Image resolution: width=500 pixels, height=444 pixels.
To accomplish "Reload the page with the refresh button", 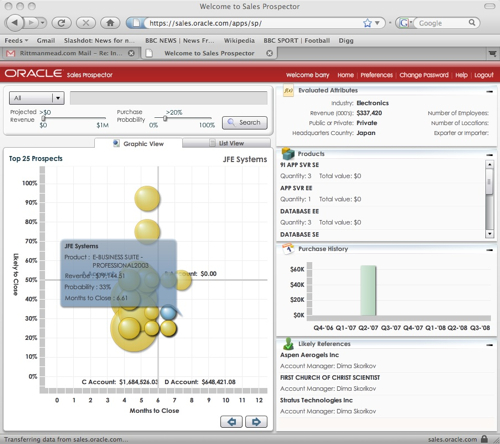I will 61,23.
